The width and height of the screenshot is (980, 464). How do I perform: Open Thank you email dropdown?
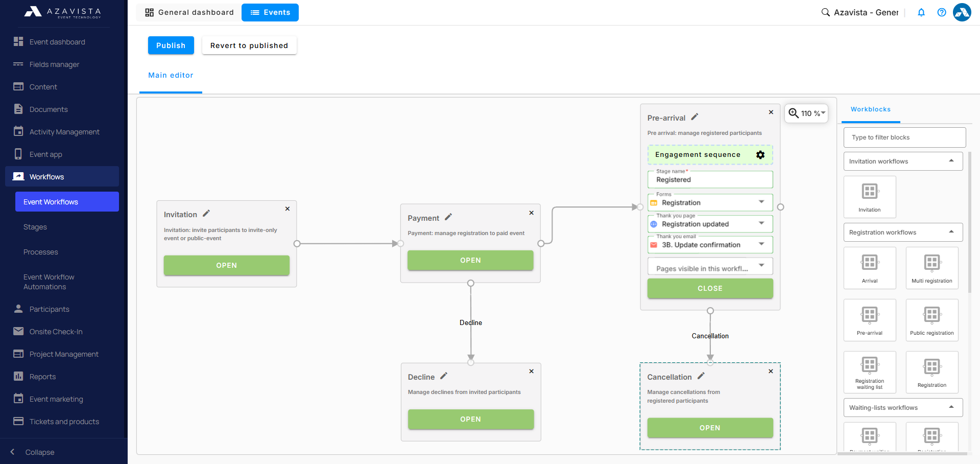(710, 245)
